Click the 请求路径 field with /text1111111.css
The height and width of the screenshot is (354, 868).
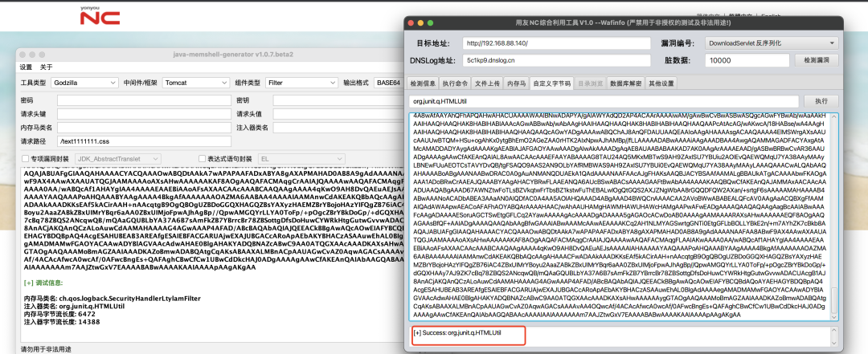point(144,141)
